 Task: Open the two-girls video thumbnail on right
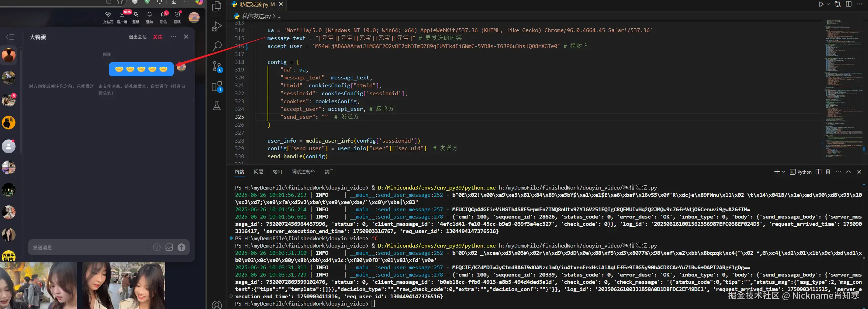click(x=123, y=285)
